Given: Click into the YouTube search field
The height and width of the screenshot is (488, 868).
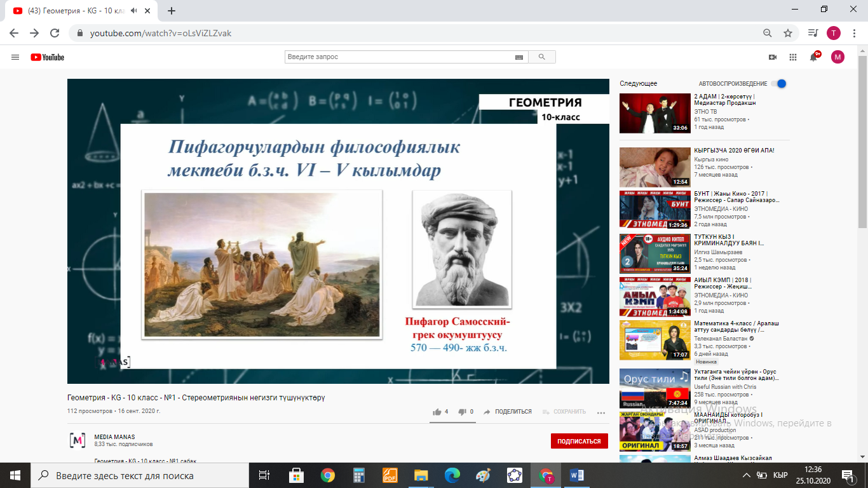Looking at the screenshot, I should (x=399, y=57).
